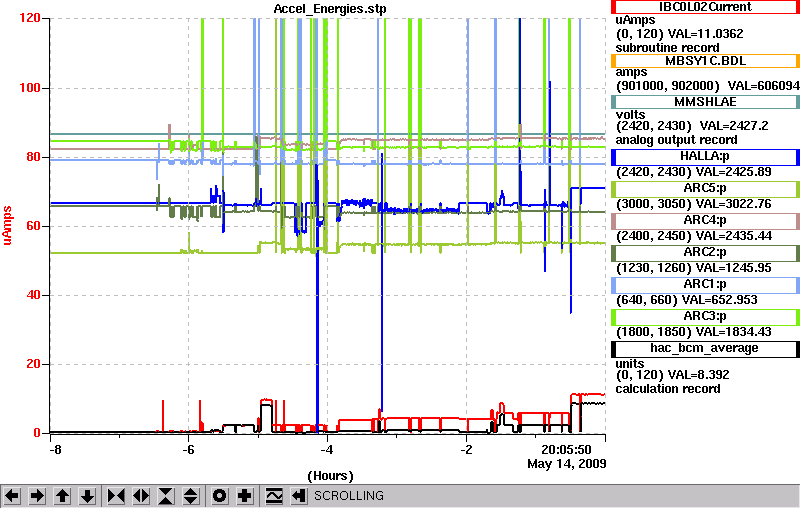800x508 pixels.
Task: Click the y-axis tick label 120
Action: coord(30,18)
